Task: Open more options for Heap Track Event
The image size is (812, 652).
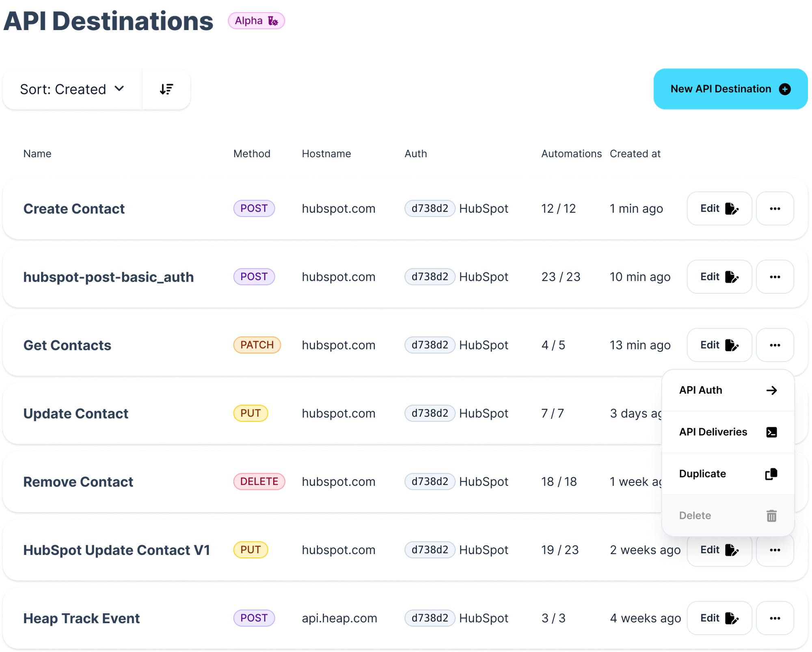Action: [x=775, y=618]
